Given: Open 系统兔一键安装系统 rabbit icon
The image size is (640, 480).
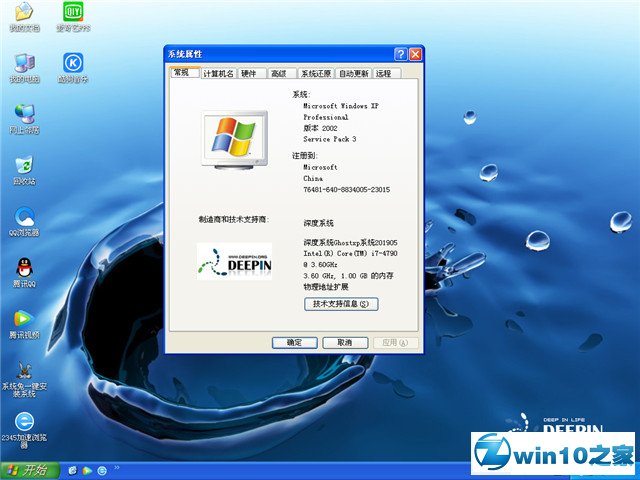Looking at the screenshot, I should [x=24, y=380].
